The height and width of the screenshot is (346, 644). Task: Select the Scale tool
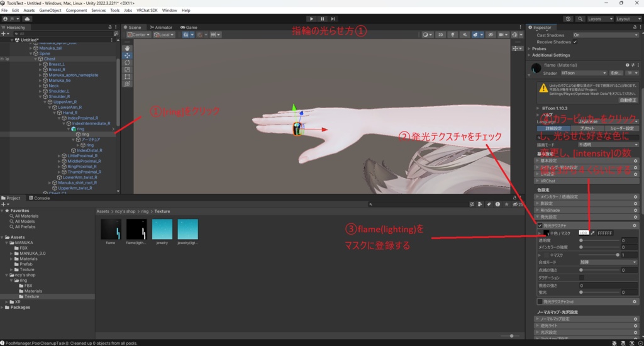click(x=127, y=69)
